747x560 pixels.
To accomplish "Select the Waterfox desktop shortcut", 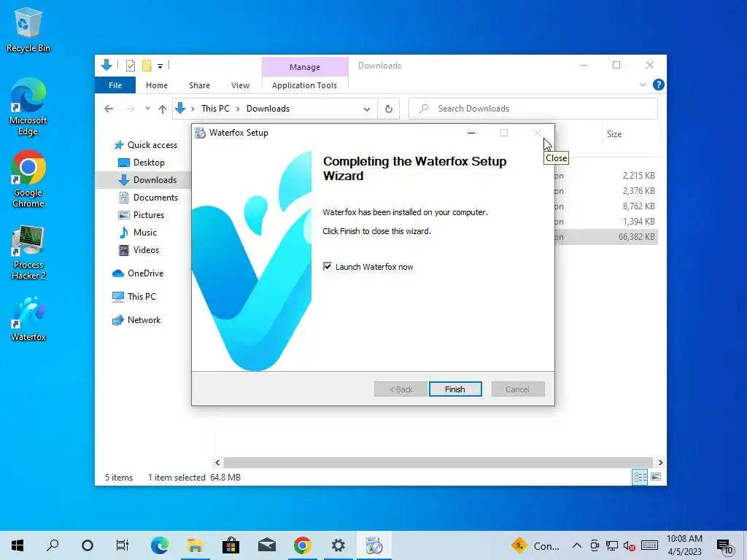I will click(28, 318).
